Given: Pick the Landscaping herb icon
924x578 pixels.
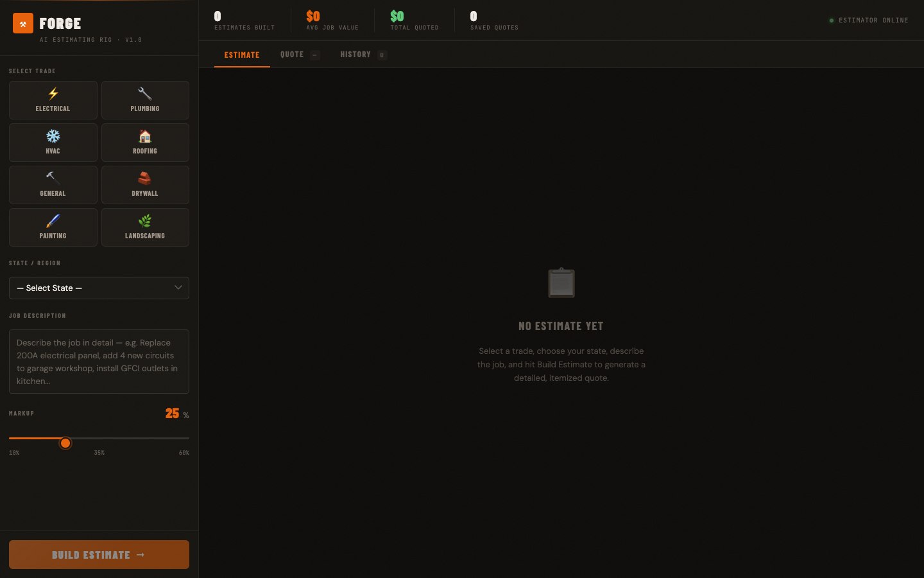Looking at the screenshot, I should [x=145, y=220].
